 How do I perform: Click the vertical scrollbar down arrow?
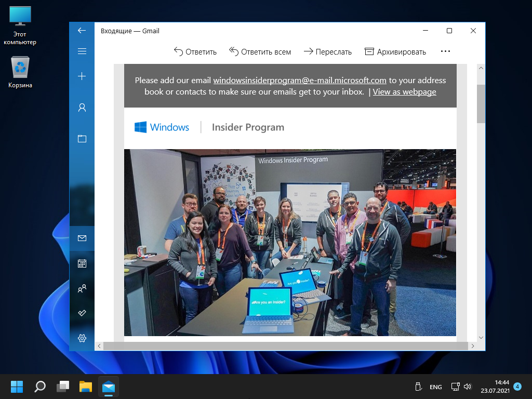[x=481, y=337]
